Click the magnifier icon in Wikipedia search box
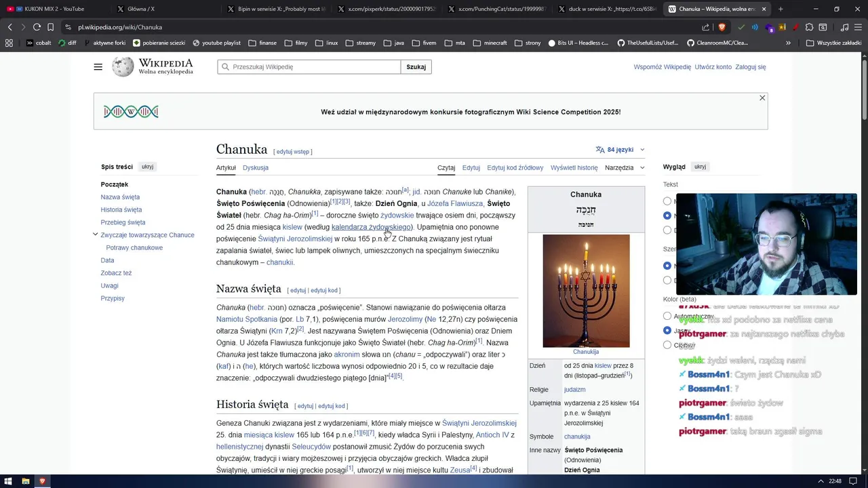 click(224, 67)
